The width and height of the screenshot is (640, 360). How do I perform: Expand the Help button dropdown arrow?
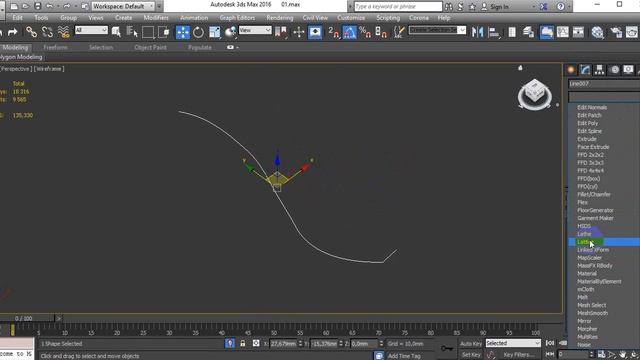coord(569,6)
